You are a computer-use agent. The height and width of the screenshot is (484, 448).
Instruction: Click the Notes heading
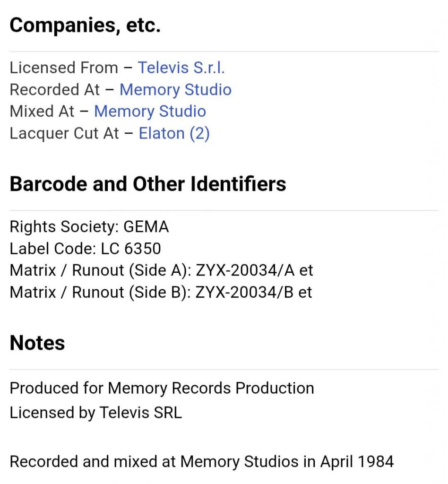tap(37, 343)
